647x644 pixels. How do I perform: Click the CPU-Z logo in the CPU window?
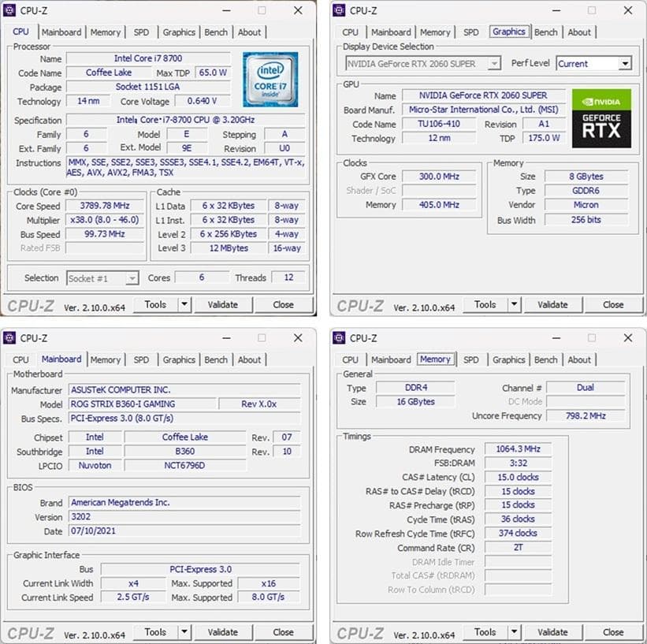[32, 304]
